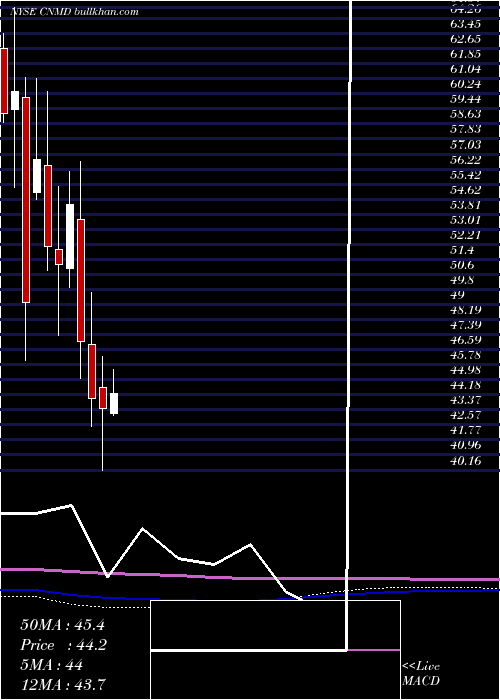
Task: Select the 52.21 axis value
Action: (x=466, y=234)
